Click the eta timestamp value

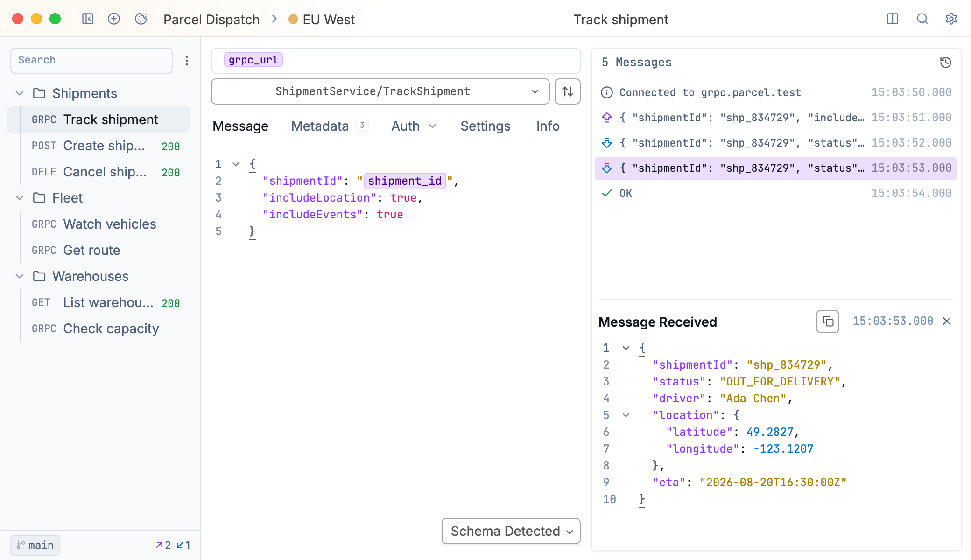click(773, 483)
